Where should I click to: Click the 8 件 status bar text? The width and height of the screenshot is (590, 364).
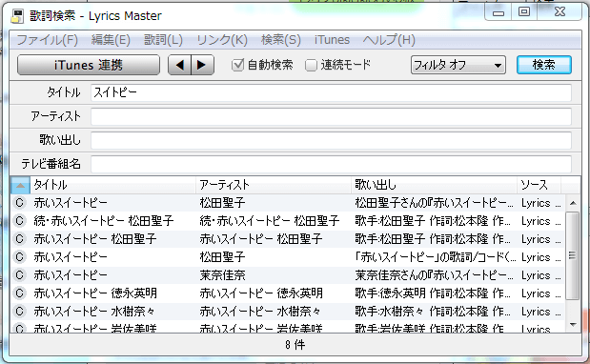coord(295,345)
